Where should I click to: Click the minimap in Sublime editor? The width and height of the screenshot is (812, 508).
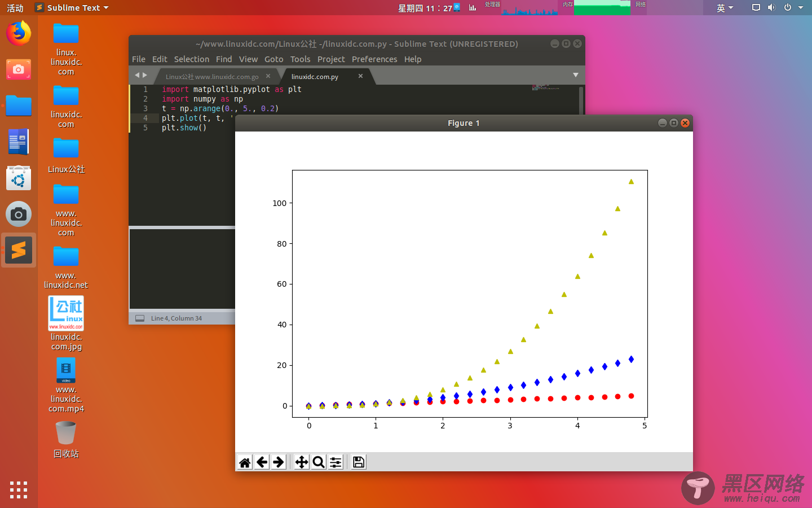(546, 87)
